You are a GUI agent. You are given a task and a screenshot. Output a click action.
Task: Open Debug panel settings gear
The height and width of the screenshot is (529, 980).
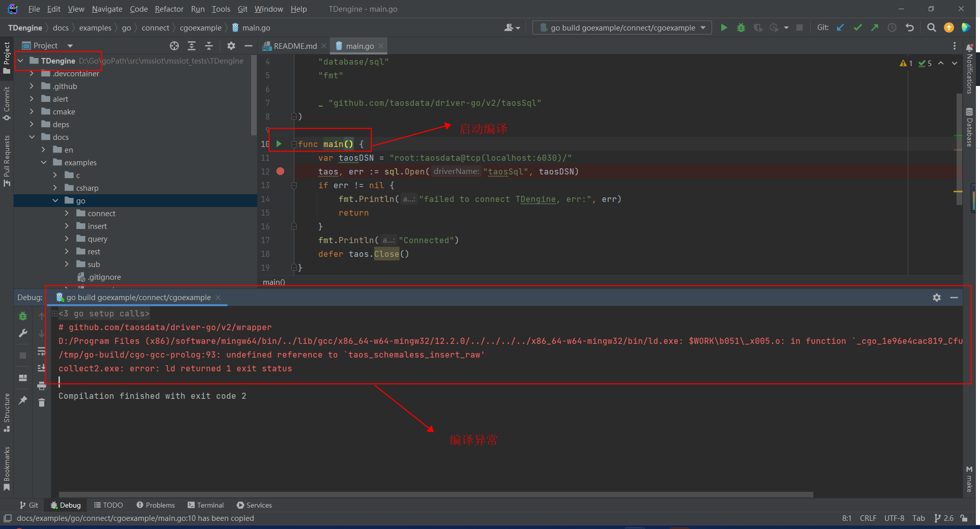coord(937,298)
